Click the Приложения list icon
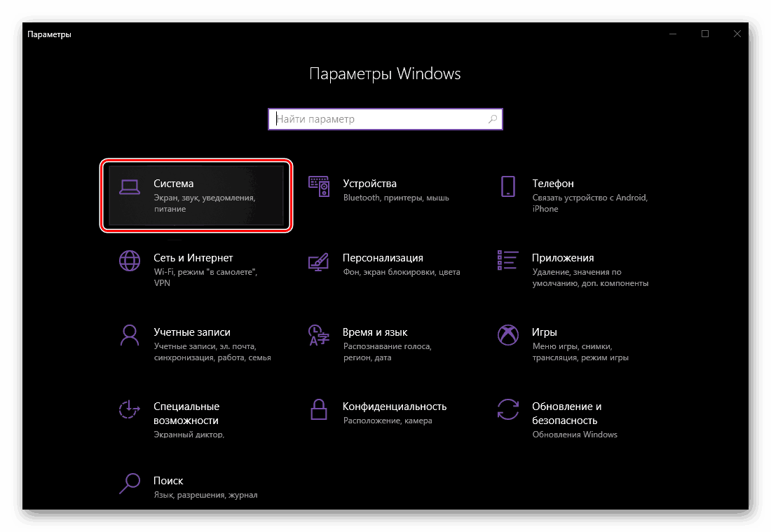The width and height of the screenshot is (771, 532). click(507, 260)
